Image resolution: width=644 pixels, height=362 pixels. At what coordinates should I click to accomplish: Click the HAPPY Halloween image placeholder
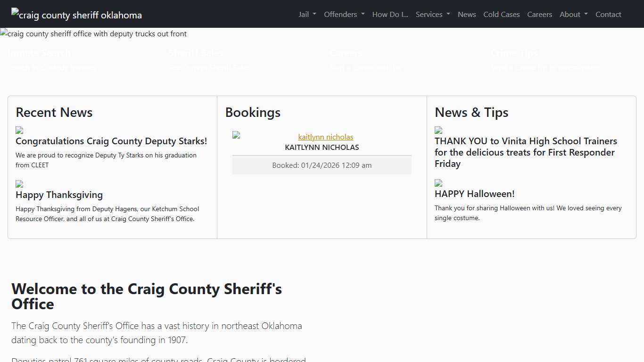(x=438, y=184)
